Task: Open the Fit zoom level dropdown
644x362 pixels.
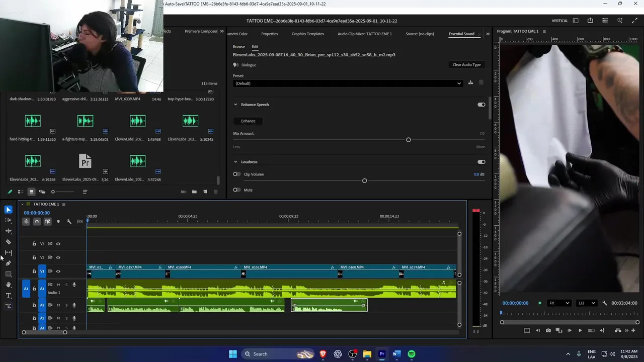Action: tap(559, 303)
